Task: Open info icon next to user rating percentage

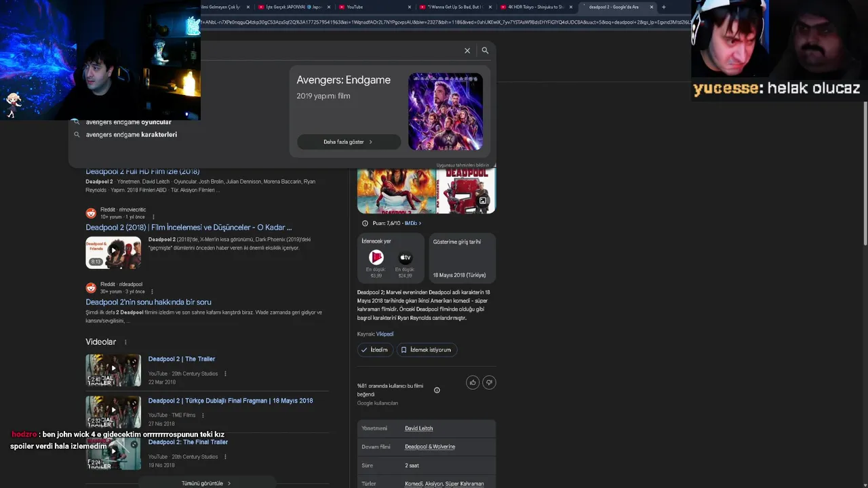Action: 437,390
